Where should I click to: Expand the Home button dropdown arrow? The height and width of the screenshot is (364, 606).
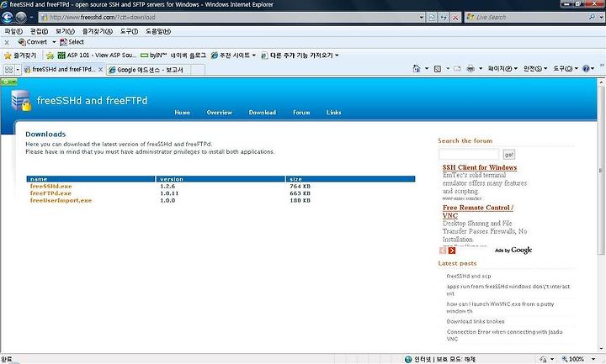(427, 69)
